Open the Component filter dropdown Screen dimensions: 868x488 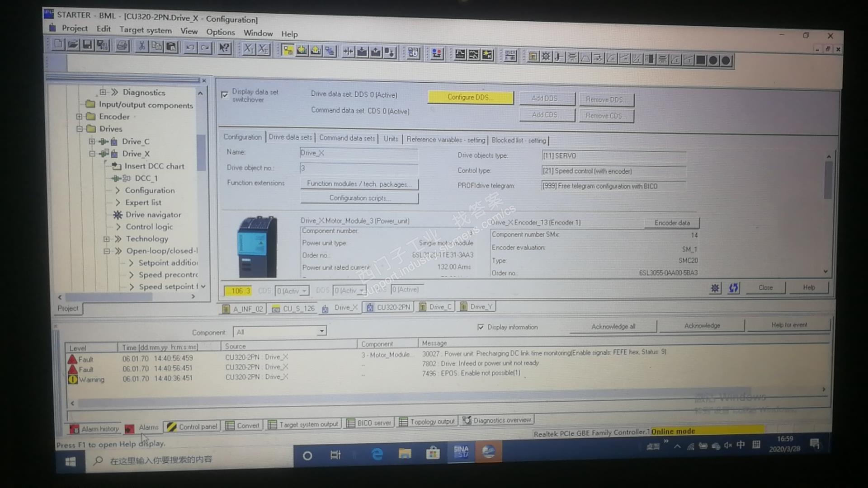point(321,331)
